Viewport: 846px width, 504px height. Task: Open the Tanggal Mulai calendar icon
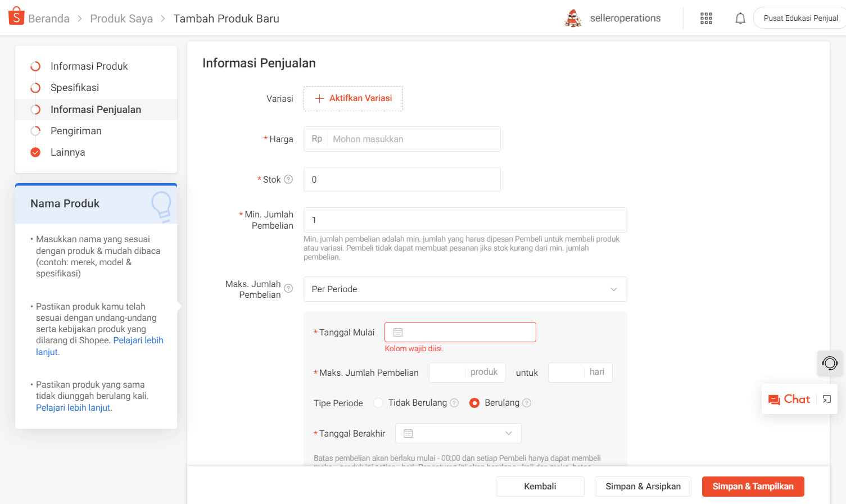(398, 332)
